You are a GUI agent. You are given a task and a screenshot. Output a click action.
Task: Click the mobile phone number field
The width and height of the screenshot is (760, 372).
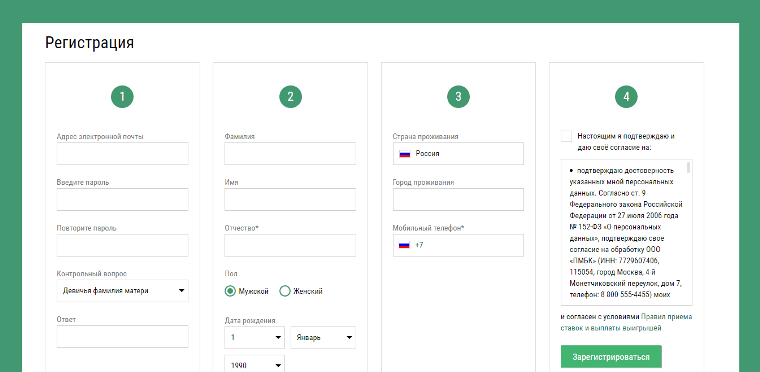click(x=458, y=245)
